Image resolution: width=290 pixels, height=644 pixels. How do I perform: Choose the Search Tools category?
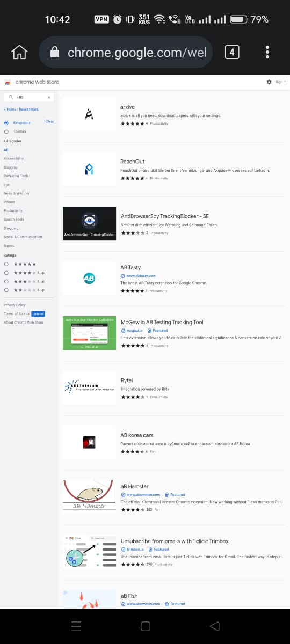click(x=14, y=219)
